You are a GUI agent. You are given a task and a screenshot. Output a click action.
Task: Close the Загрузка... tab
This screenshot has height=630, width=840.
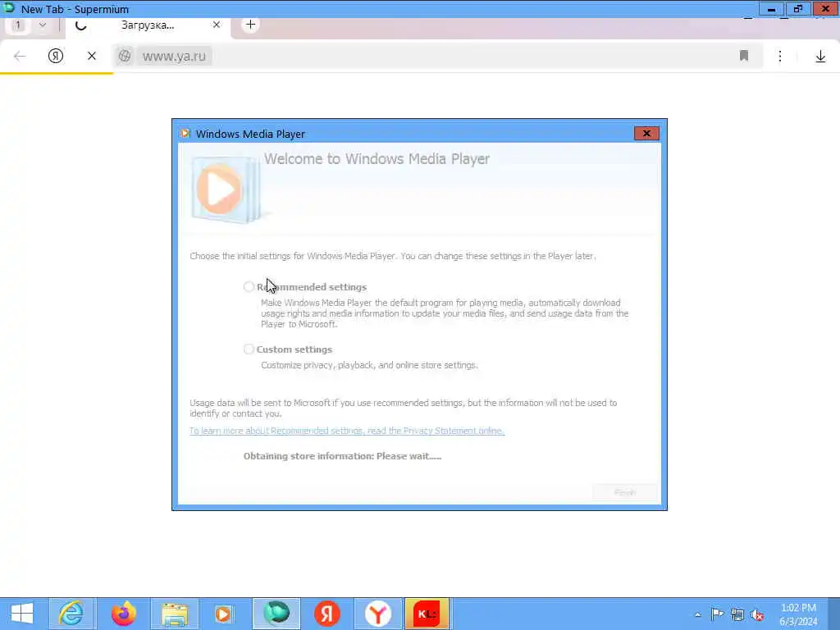pos(217,25)
